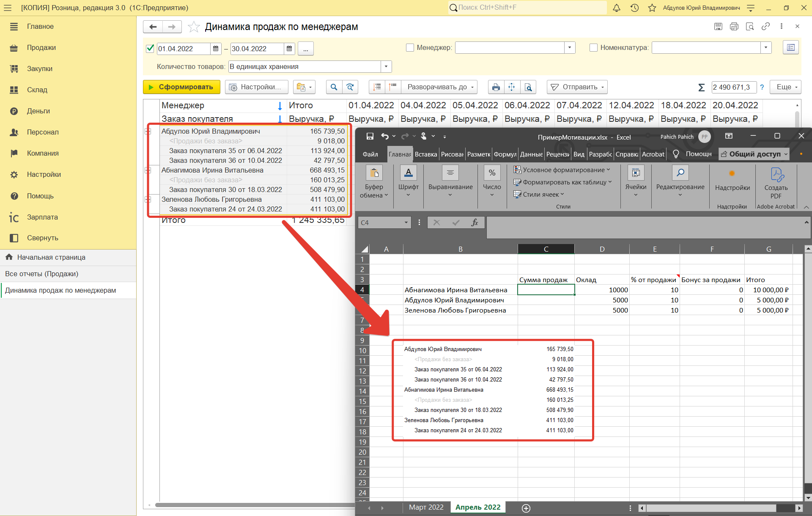Image resolution: width=812 pixels, height=516 pixels.
Task: Collapse the Абнагимова Ирина Витальевна group
Action: click(148, 170)
